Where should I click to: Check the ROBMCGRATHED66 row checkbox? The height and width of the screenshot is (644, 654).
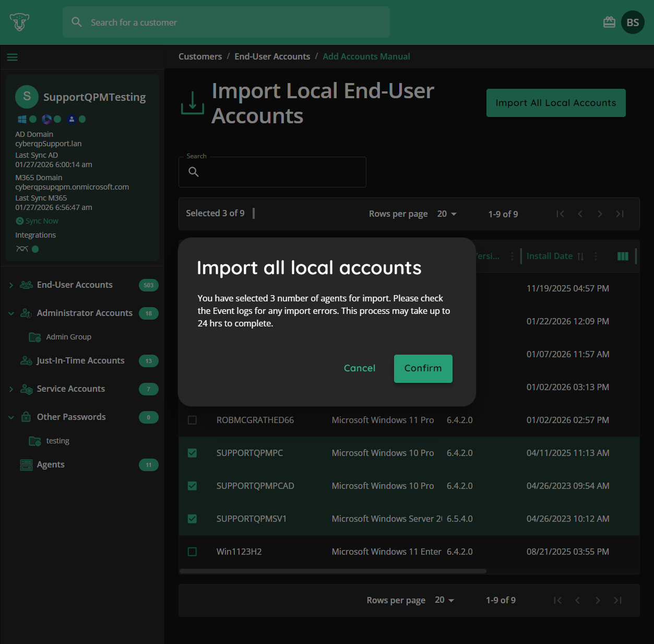pyautogui.click(x=192, y=420)
